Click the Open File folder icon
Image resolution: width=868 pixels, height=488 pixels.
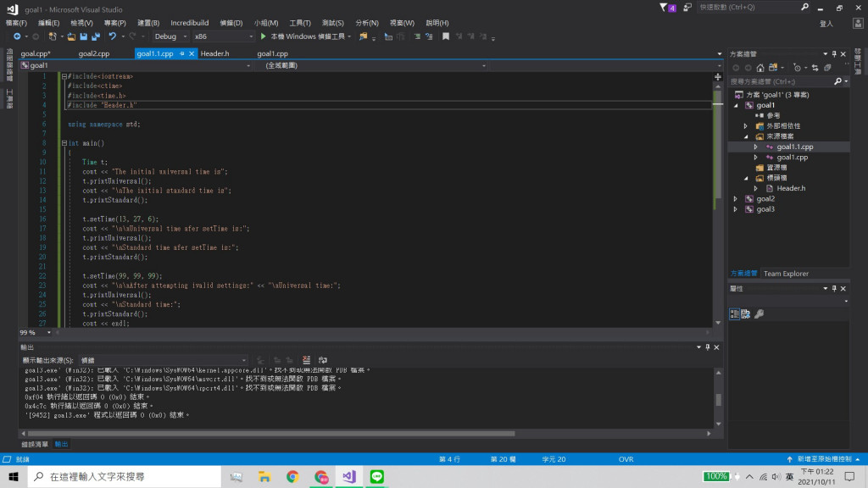coord(71,36)
